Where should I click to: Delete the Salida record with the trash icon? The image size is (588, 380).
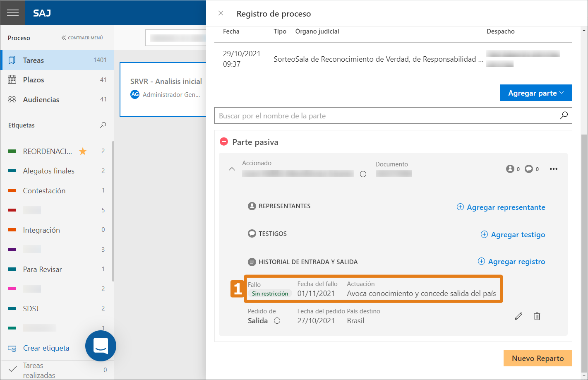tap(537, 316)
